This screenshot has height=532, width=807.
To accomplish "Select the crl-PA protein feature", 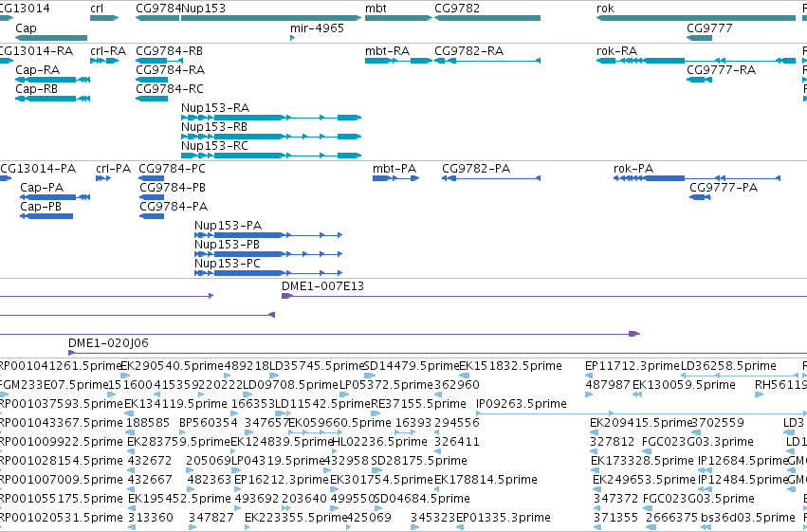I will 103,178.
